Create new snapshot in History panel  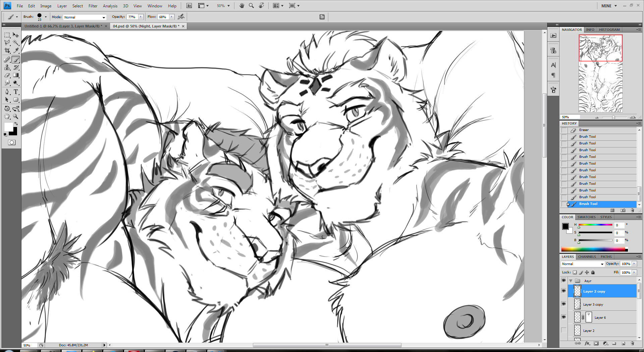(623, 210)
